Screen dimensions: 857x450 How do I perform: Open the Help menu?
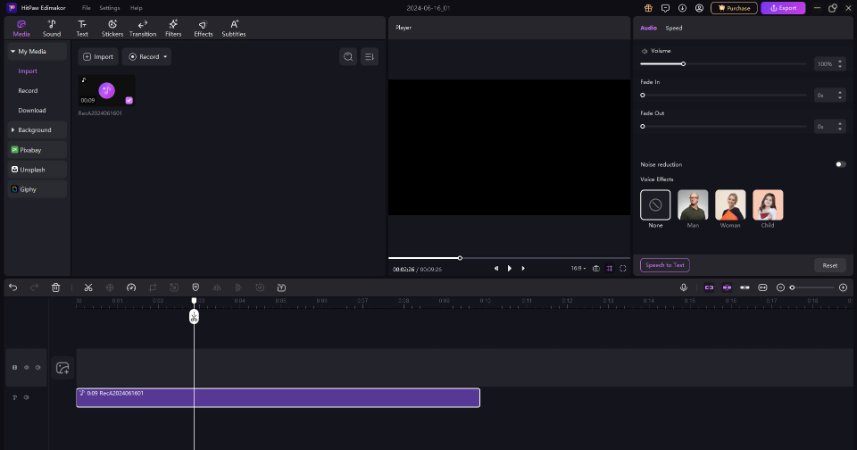tap(136, 8)
